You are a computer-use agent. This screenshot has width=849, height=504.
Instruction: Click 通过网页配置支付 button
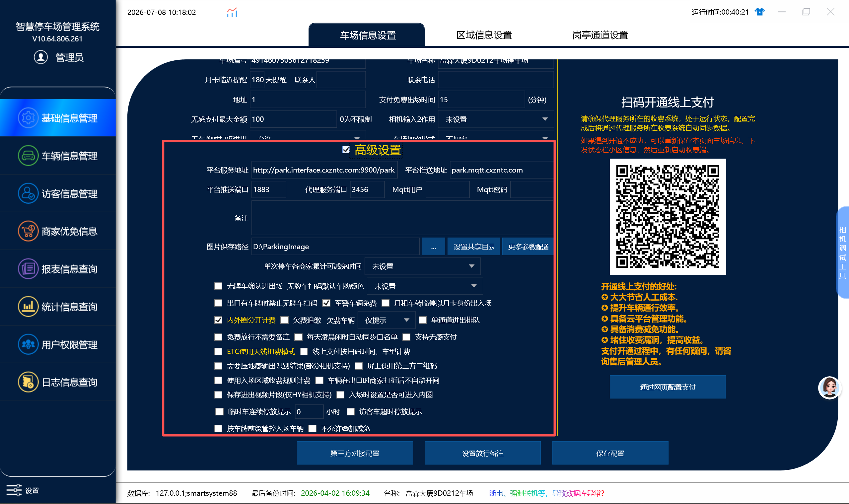point(668,387)
